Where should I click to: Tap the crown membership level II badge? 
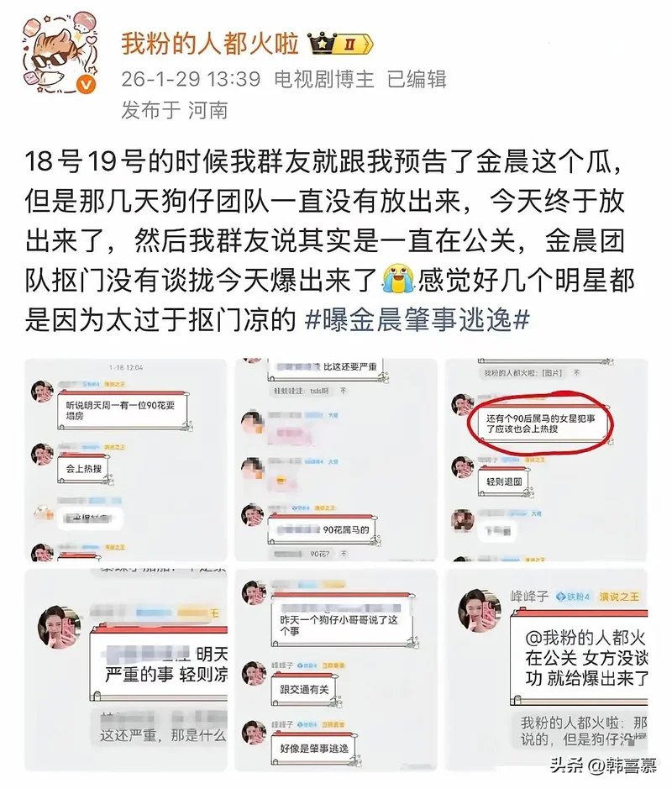coord(340,45)
